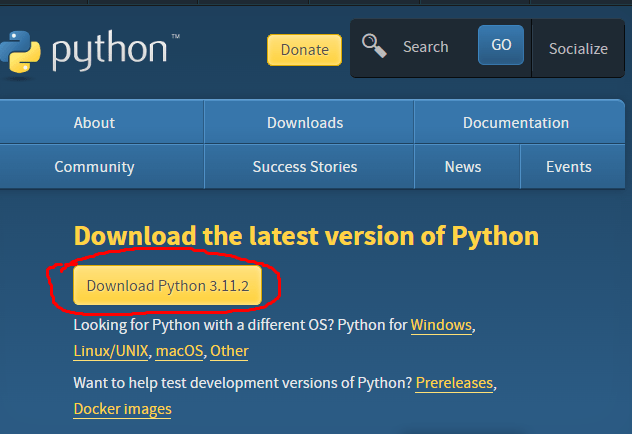The height and width of the screenshot is (434, 632).
Task: Follow the Windows download link
Action: coord(441,326)
